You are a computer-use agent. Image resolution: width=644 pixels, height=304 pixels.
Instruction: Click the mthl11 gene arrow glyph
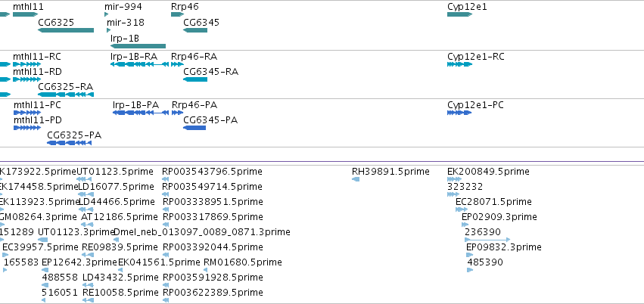(x=26, y=14)
